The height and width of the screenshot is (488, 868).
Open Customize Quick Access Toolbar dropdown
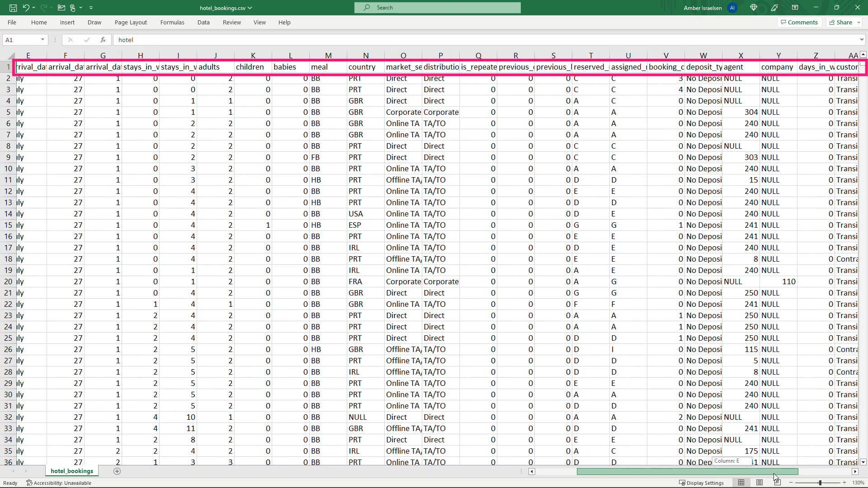click(x=91, y=8)
